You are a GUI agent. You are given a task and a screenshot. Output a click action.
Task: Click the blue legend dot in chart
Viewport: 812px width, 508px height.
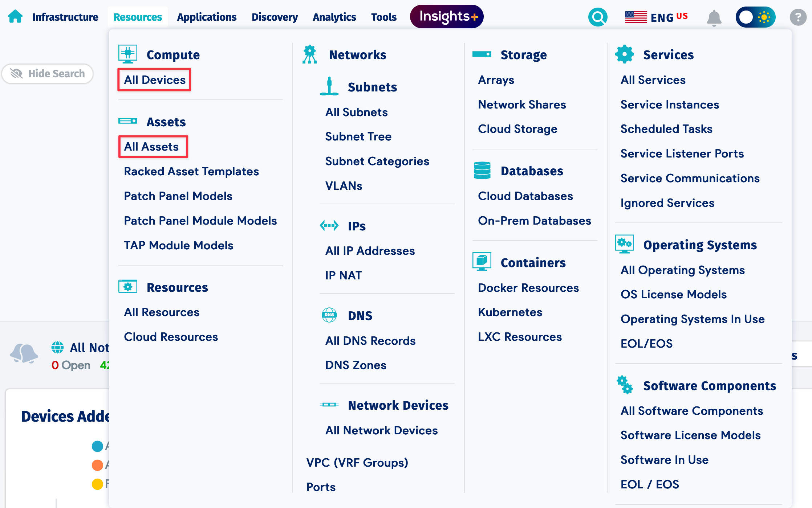pyautogui.click(x=97, y=446)
